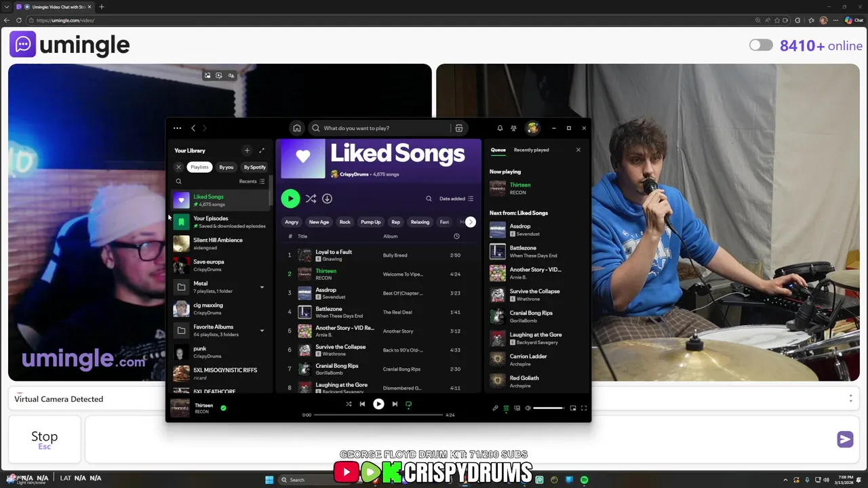Play Liked Songs with green play button
868x488 pixels.
coord(290,199)
